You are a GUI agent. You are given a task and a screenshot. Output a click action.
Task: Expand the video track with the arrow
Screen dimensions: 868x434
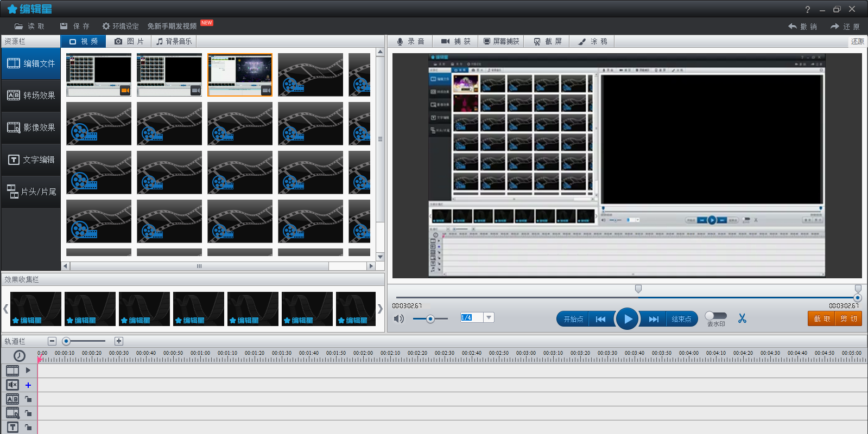(28, 371)
